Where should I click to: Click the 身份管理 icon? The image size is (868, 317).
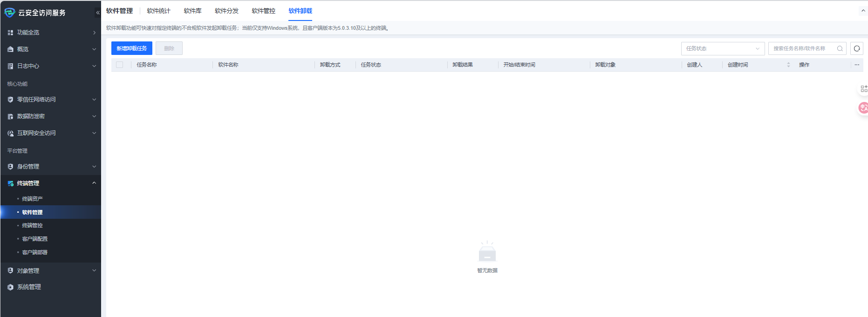click(x=10, y=167)
